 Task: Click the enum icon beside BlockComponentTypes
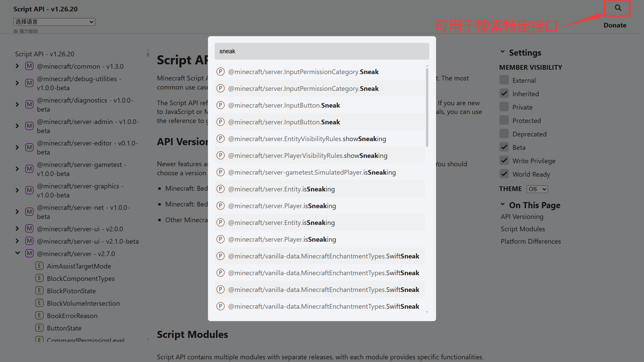(x=40, y=278)
